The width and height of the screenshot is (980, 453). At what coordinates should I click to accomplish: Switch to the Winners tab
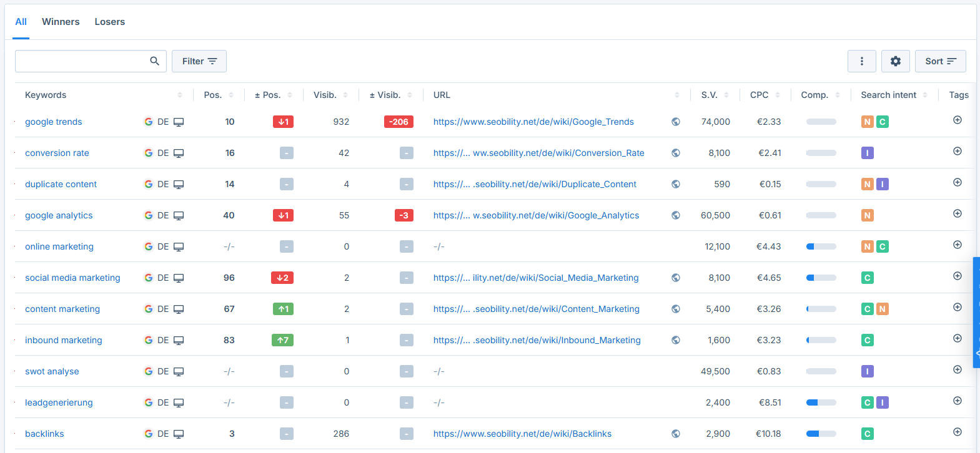pyautogui.click(x=61, y=22)
